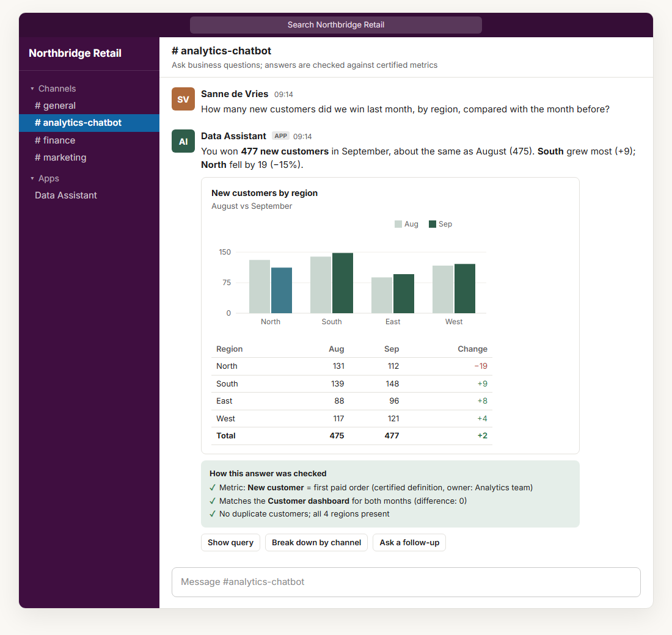Click Sanne de Vries SV avatar
The height and width of the screenshot is (635, 672).
183,99
